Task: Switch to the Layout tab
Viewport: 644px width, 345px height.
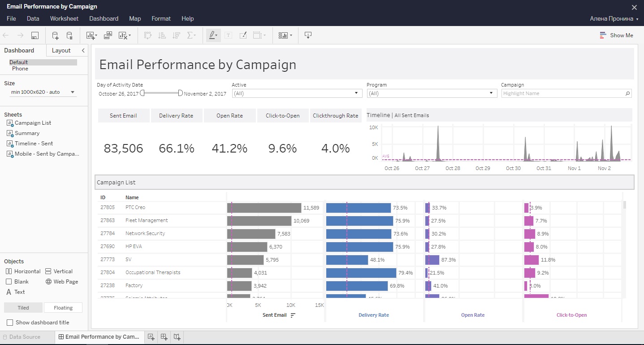Action: tap(61, 50)
